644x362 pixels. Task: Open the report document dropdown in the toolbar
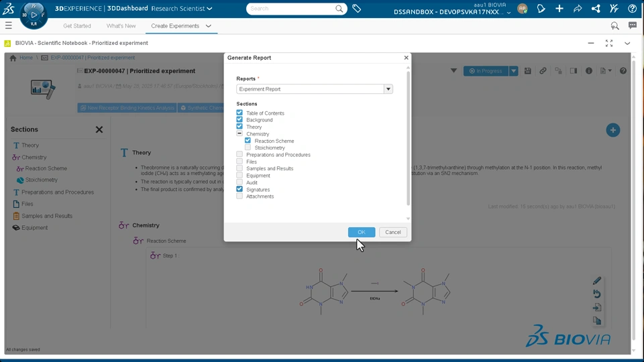606,71
